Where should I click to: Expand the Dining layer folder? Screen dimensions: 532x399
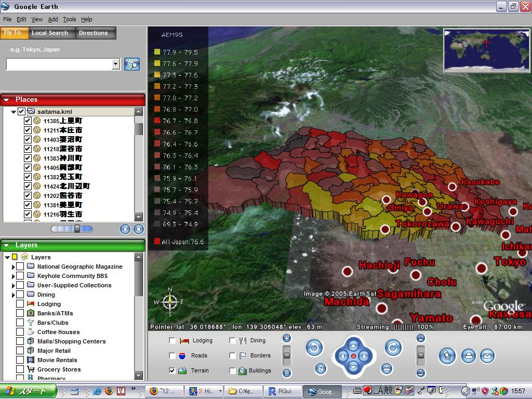[13, 295]
